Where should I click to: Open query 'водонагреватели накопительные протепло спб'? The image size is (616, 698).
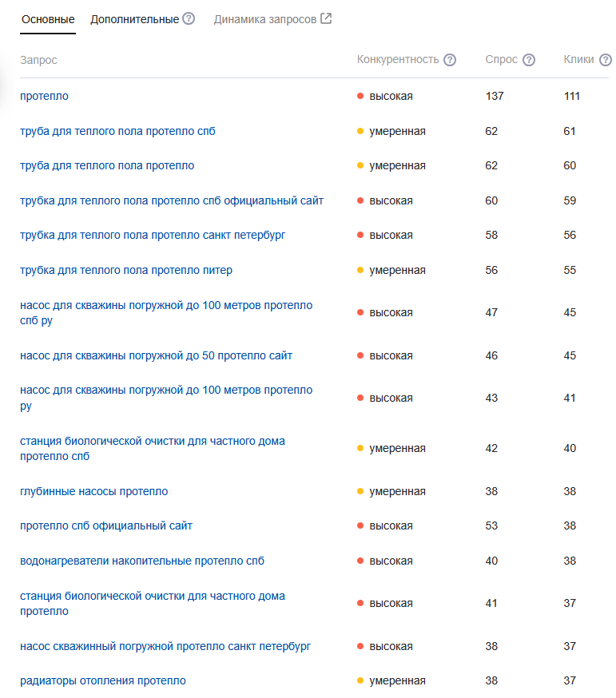(x=142, y=561)
